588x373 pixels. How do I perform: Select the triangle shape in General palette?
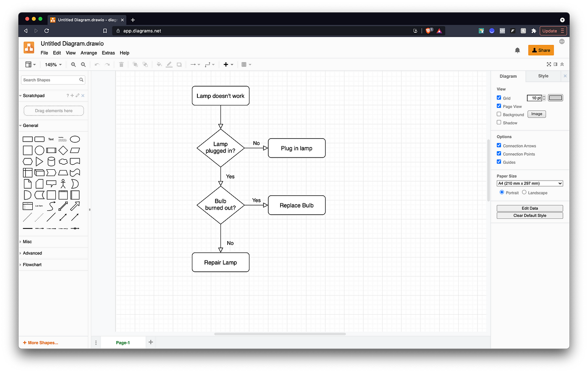coord(39,161)
